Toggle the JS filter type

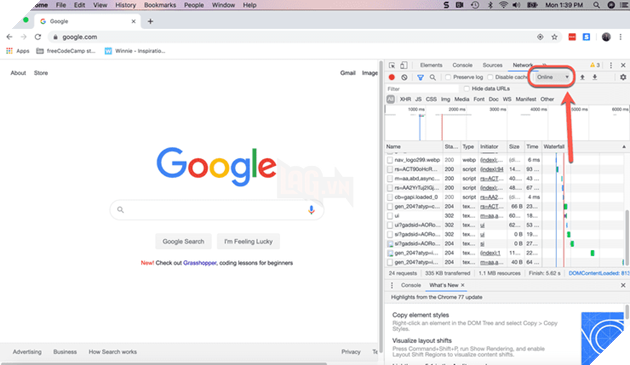[x=418, y=99]
